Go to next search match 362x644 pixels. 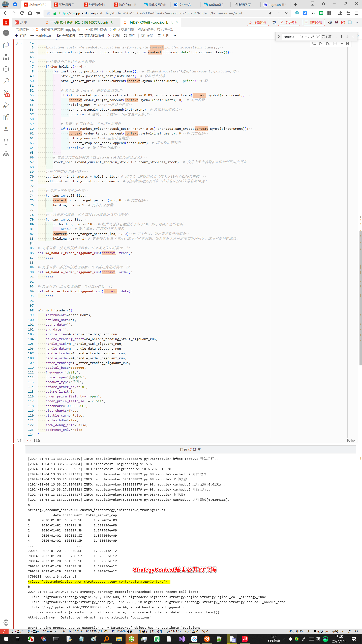pos(347,37)
